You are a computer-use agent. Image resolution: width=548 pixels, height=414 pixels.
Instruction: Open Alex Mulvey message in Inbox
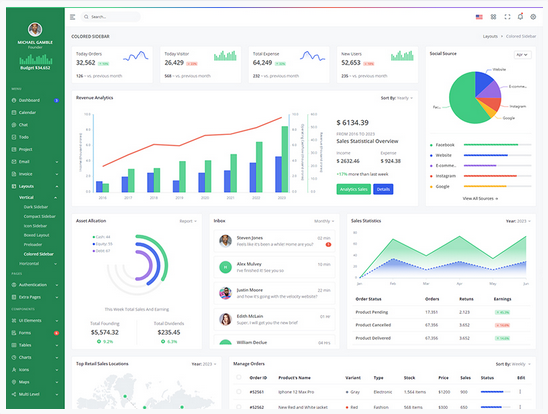click(x=274, y=267)
